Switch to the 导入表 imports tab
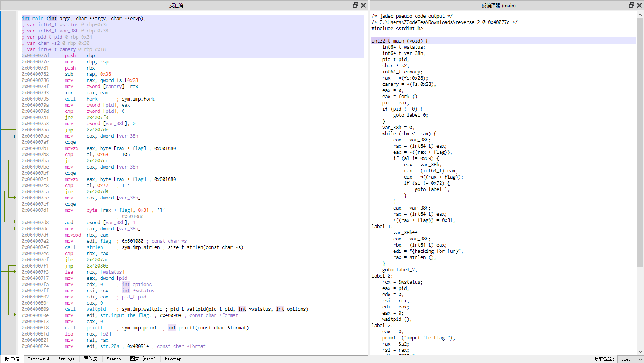 90,359
